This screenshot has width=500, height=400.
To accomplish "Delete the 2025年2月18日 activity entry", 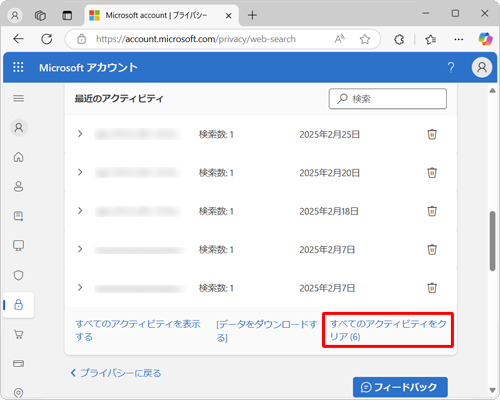I will coord(432,211).
